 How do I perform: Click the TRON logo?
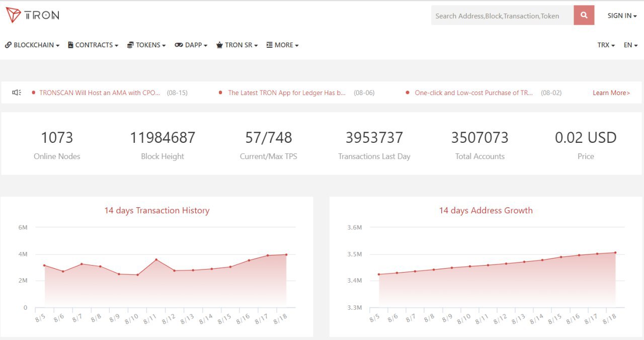click(x=32, y=15)
